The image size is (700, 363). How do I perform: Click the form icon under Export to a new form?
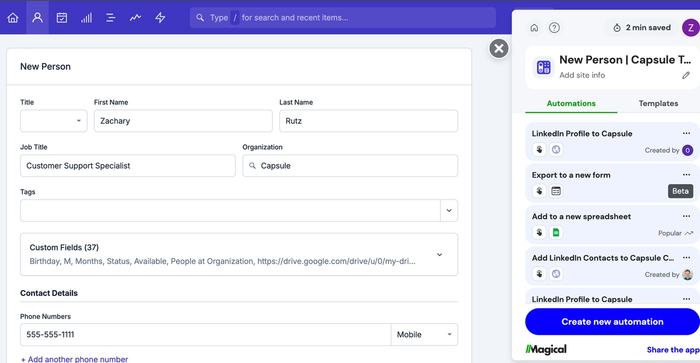click(x=556, y=191)
